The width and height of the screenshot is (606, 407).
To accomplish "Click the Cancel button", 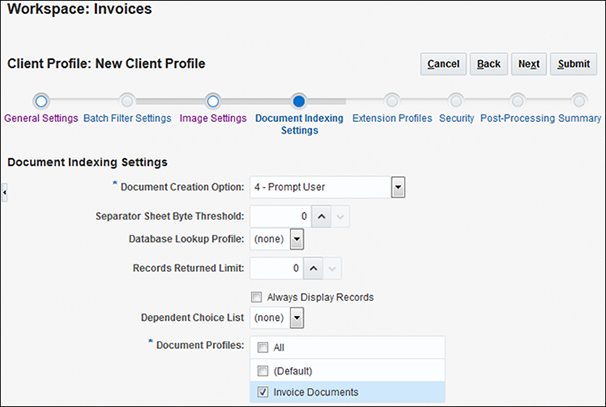I will coord(443,64).
